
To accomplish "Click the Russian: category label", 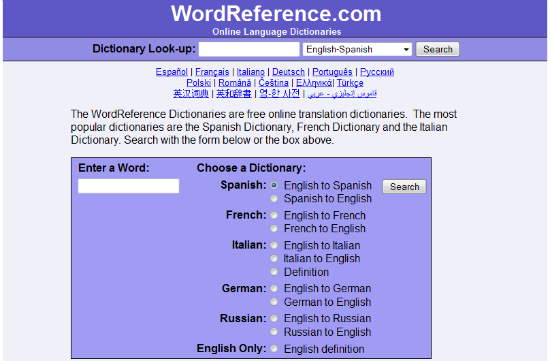I will [243, 318].
